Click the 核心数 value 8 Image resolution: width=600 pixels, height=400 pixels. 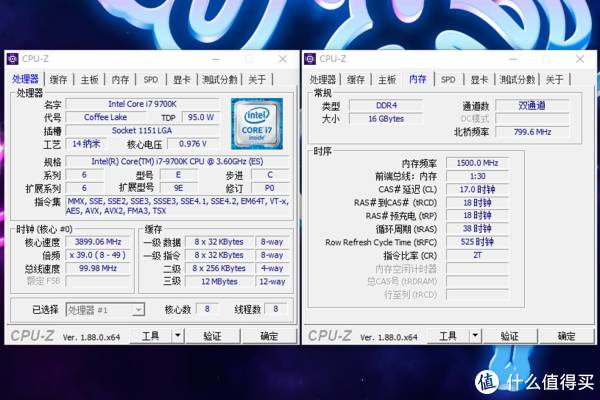pos(207,309)
